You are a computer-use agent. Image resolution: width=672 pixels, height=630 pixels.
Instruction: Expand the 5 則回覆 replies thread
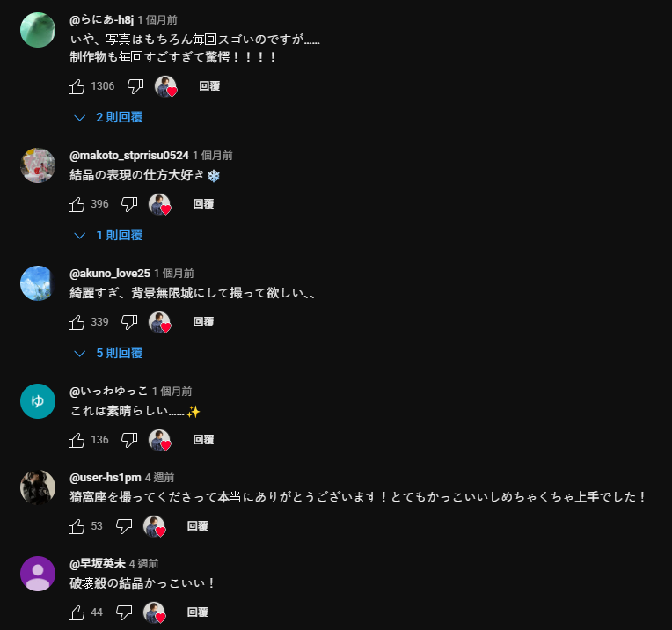click(x=108, y=353)
